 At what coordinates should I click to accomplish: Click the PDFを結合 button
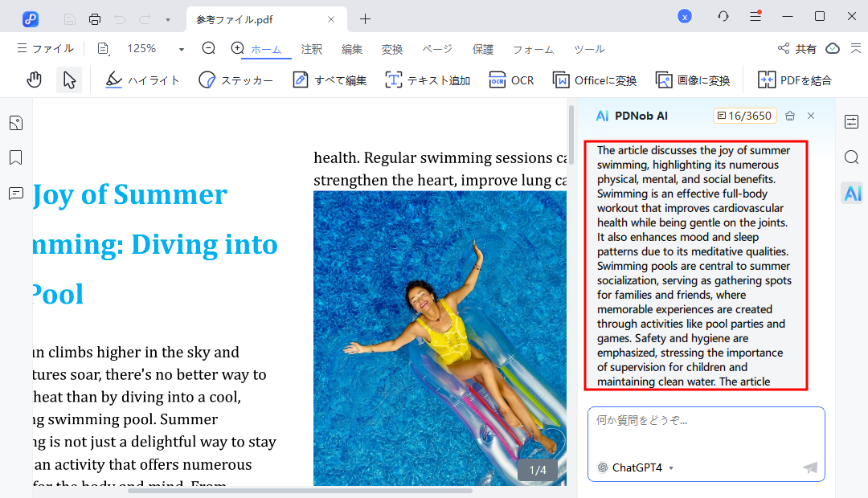point(794,80)
